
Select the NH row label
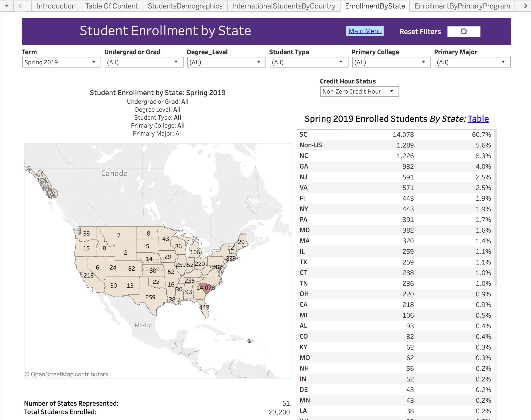tap(304, 368)
